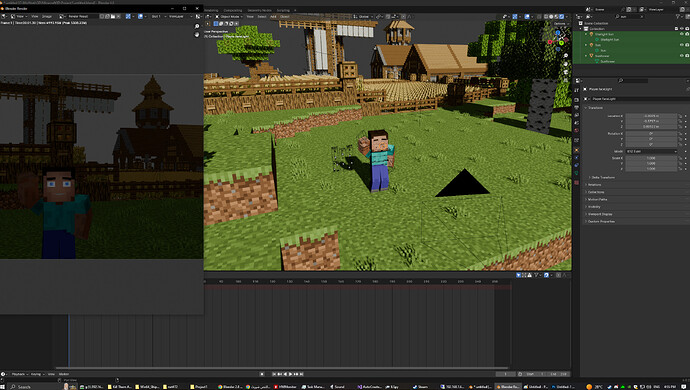The image size is (690, 390).
Task: Open Image menu in Blender Render window
Action: pyautogui.click(x=47, y=16)
